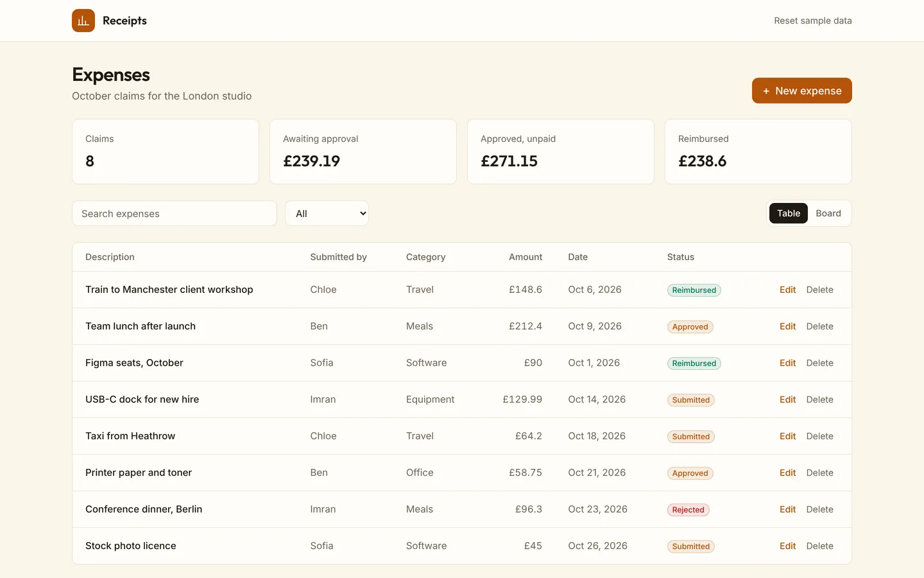
Task: Delete the Train to Manchester client workshop claim
Action: click(x=819, y=290)
